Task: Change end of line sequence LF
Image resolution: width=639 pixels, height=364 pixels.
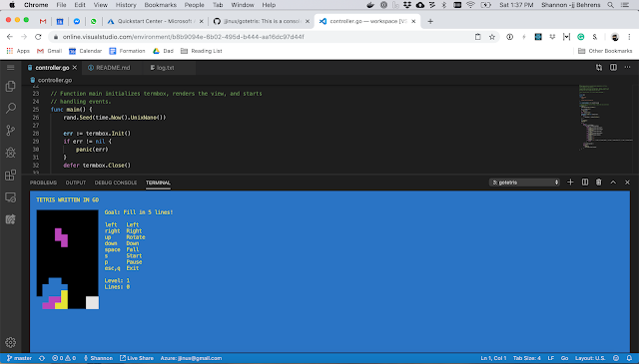Action: [x=551, y=358]
